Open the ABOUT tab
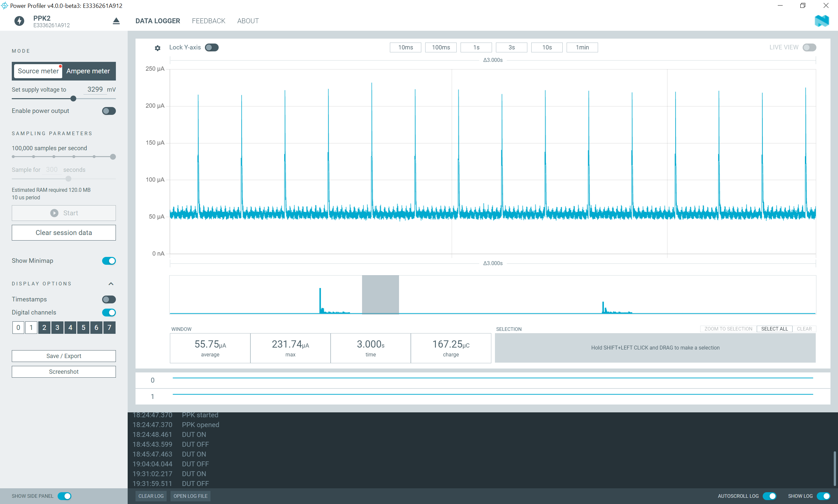Image resolution: width=838 pixels, height=504 pixels. 248,21
